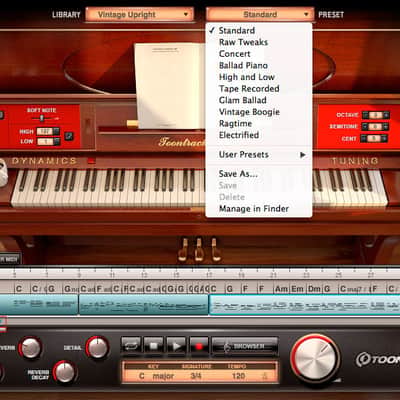The height and width of the screenshot is (400, 400).
Task: Choose the Electrified preset
Action: (x=259, y=135)
